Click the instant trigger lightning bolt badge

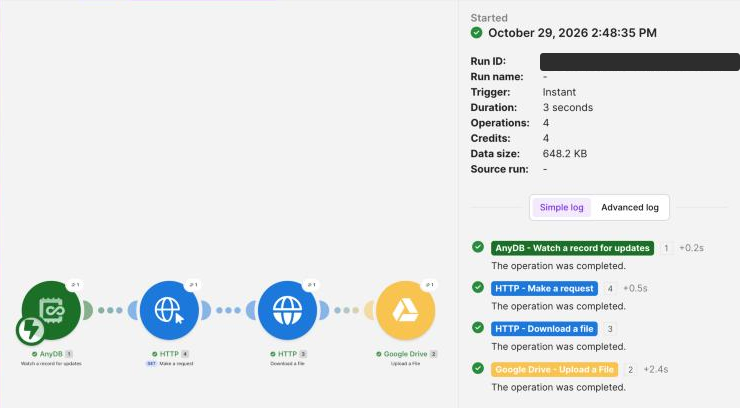(31, 330)
